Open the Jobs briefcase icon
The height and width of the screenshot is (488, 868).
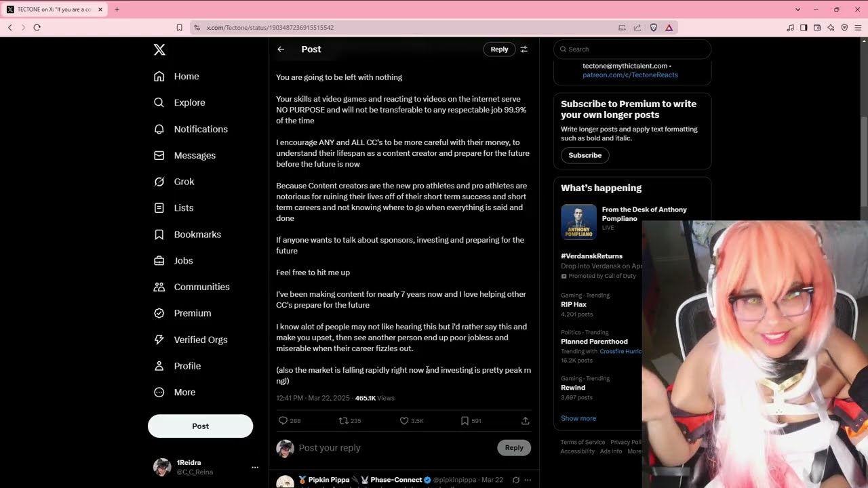click(159, 260)
